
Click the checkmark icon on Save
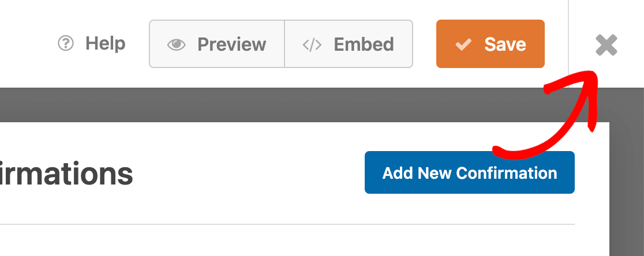(463, 44)
